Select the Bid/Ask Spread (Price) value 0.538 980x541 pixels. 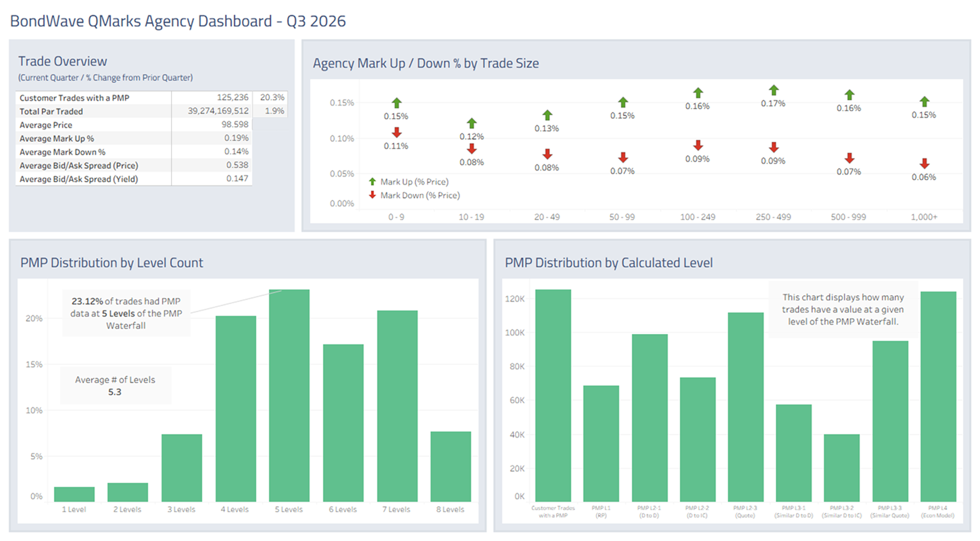[x=238, y=165]
